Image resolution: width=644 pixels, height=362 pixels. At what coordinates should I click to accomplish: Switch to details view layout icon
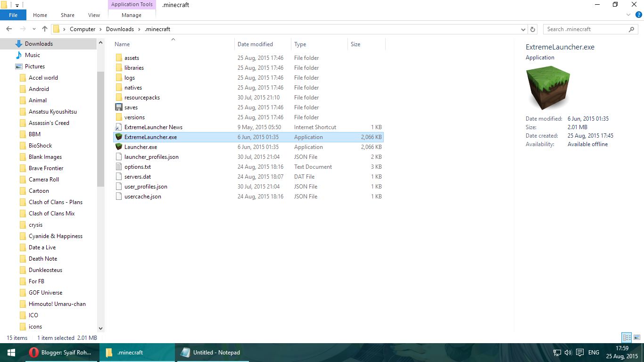coord(627,337)
